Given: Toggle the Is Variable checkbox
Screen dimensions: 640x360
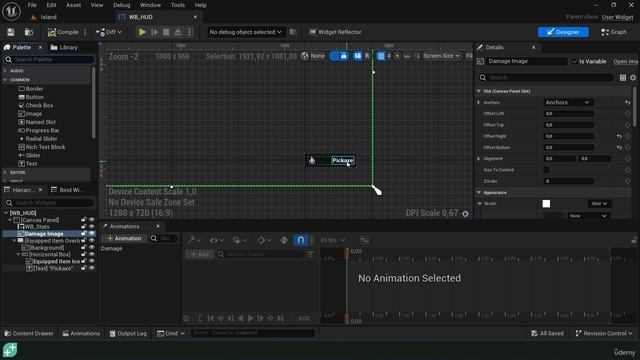Looking at the screenshot, I should click(574, 61).
